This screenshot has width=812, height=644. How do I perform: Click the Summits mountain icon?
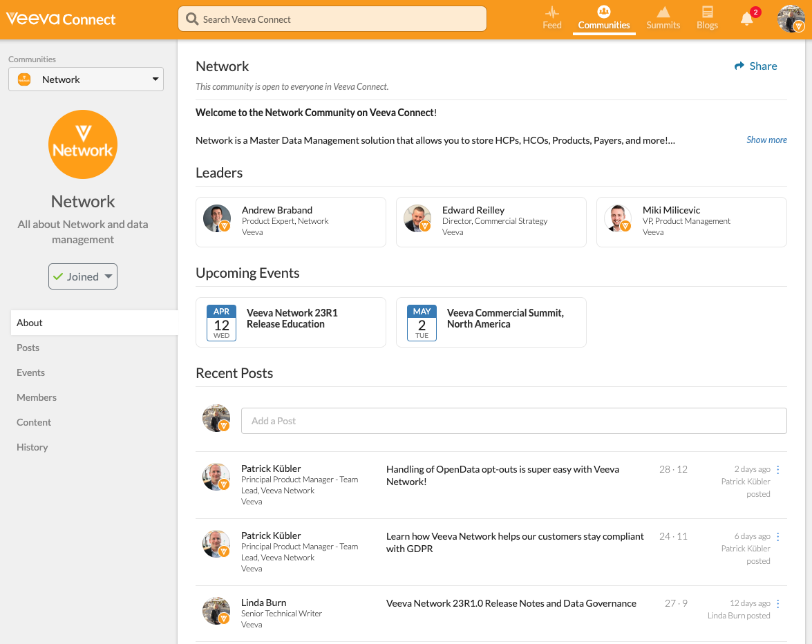[x=663, y=13]
